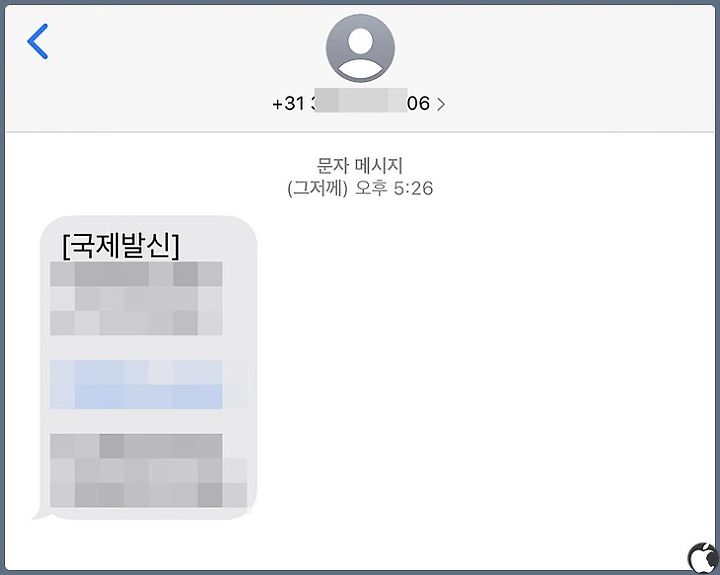Tap the last blurred gray paragraph
720x575 pixels.
(148, 471)
